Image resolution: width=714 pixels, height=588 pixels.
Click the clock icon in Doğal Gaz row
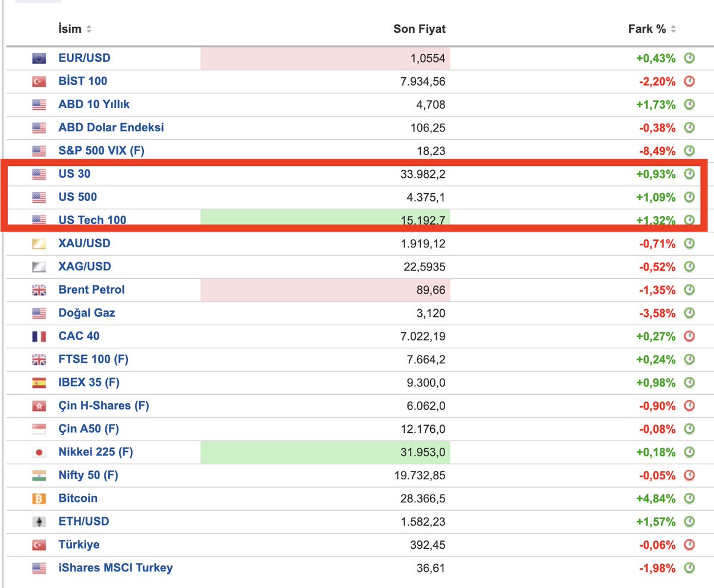[690, 313]
